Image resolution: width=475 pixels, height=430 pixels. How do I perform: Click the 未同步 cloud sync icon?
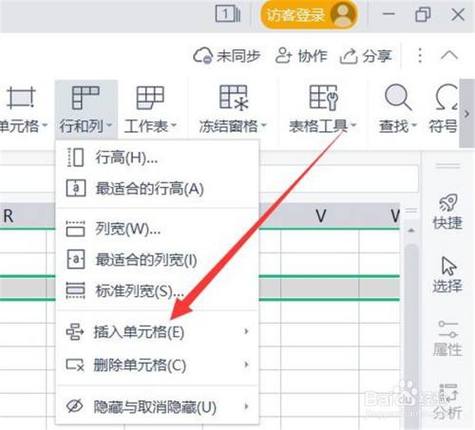[x=203, y=56]
